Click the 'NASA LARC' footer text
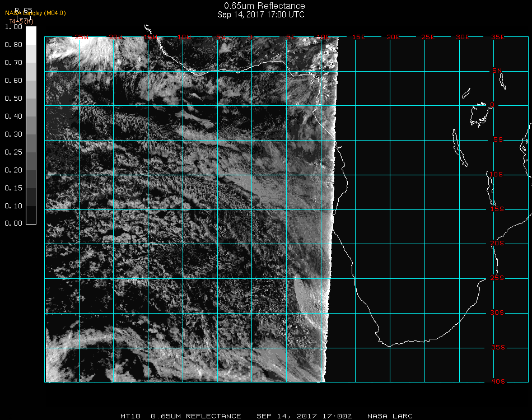The height and width of the screenshot is (420, 532). [390, 416]
